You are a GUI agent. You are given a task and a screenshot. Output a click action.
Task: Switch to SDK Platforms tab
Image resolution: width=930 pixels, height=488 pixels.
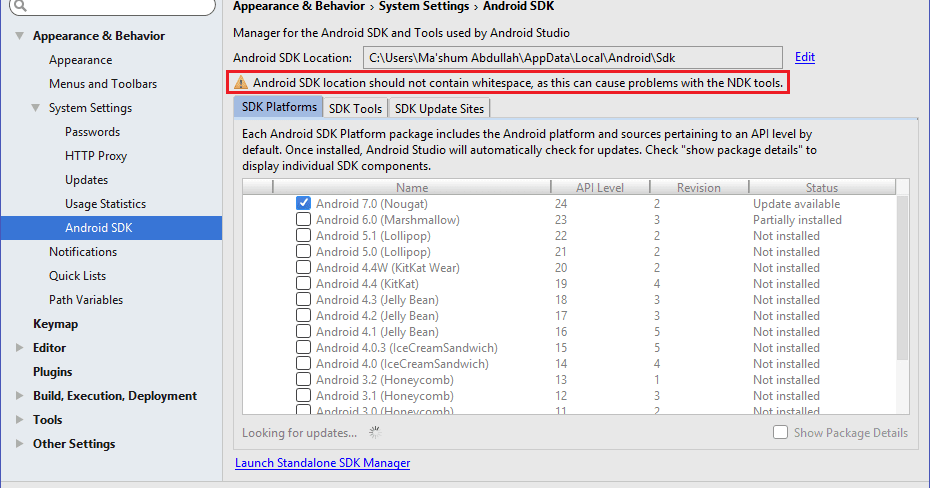click(279, 107)
